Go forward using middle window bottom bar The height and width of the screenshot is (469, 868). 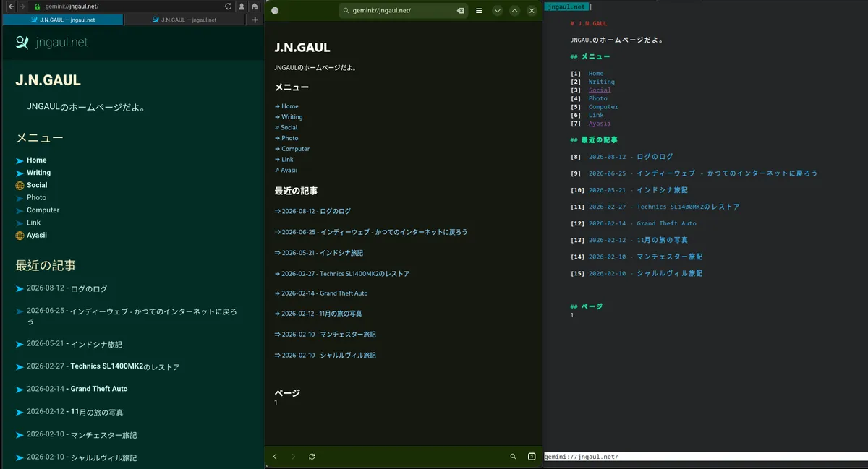click(x=293, y=457)
